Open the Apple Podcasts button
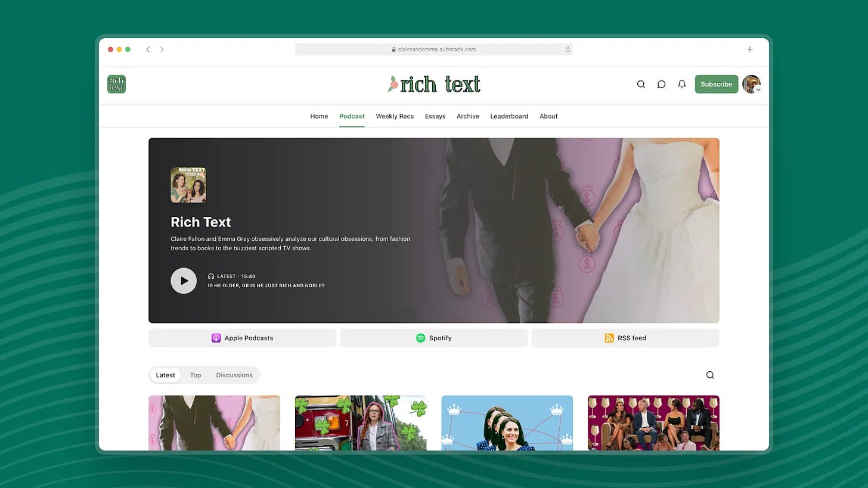This screenshot has width=868, height=488. [242, 338]
